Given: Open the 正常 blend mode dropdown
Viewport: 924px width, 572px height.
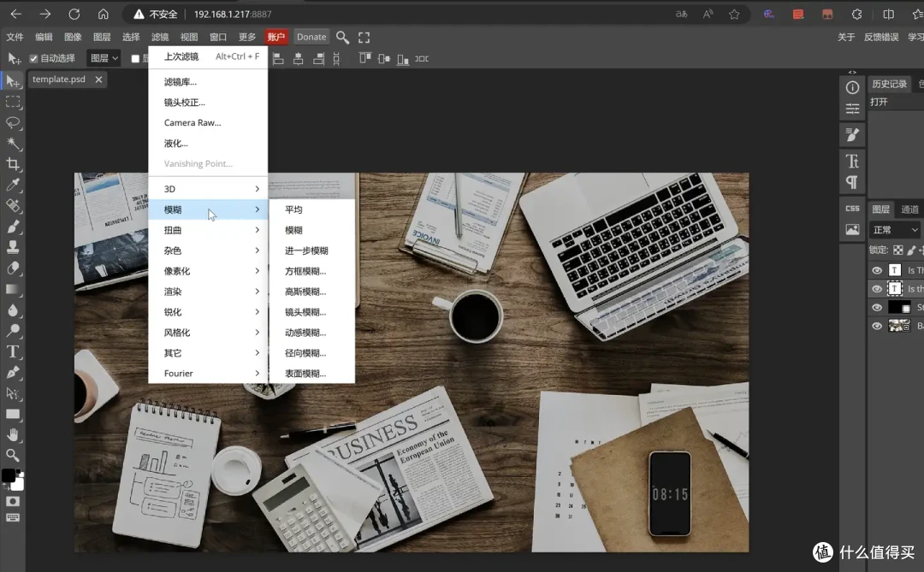Looking at the screenshot, I should tap(895, 230).
